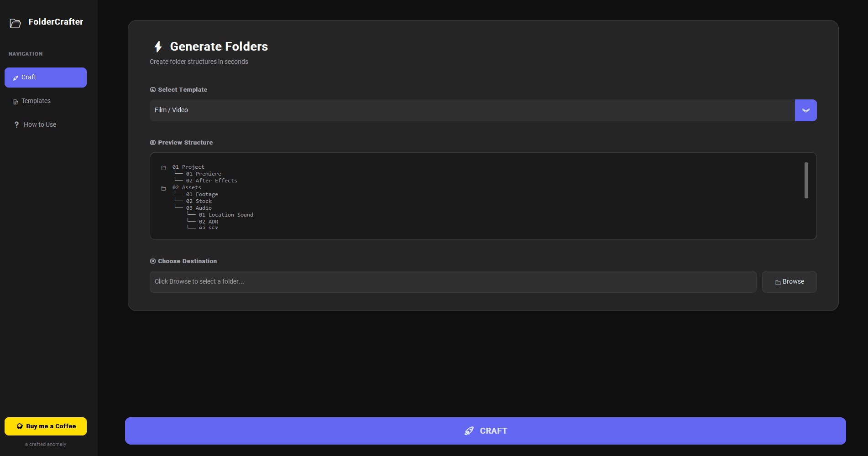The image size is (868, 456).
Task: Click the Buy me a Coffee button
Action: pyautogui.click(x=46, y=426)
